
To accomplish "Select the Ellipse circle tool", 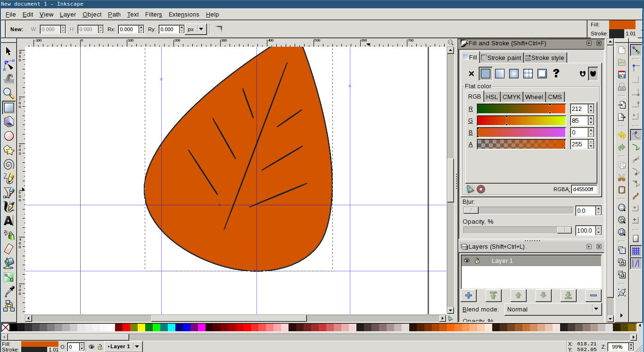I will [x=8, y=136].
